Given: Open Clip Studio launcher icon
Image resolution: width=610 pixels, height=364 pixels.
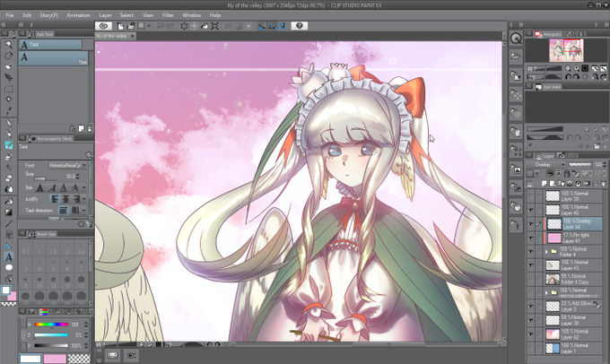Looking at the screenshot, I should 104,26.
